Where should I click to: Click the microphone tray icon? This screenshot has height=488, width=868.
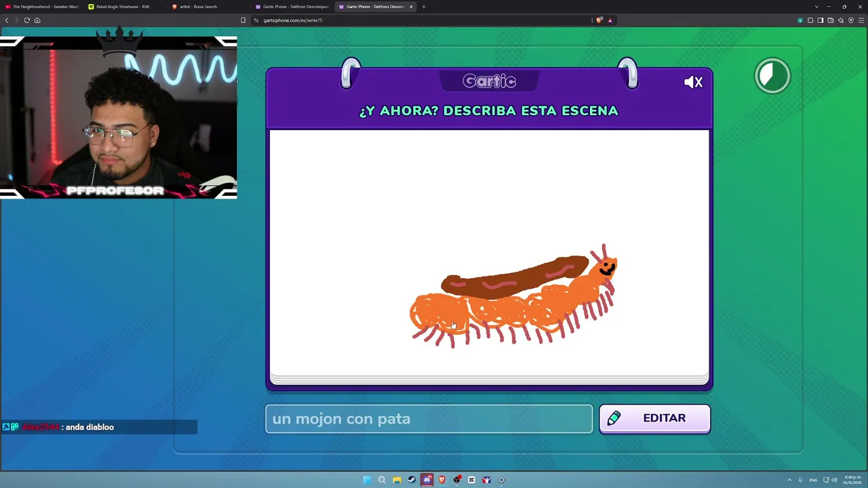pos(800,480)
